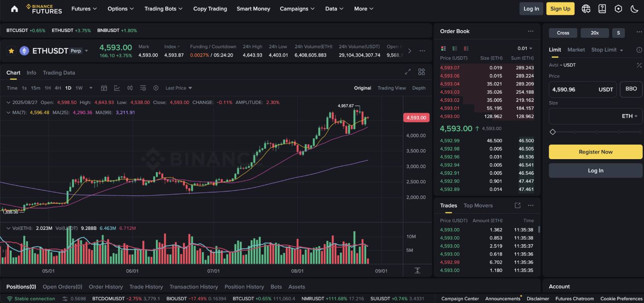The image size is (644, 303).
Task: Open the 20x leverage button
Action: (x=594, y=33)
